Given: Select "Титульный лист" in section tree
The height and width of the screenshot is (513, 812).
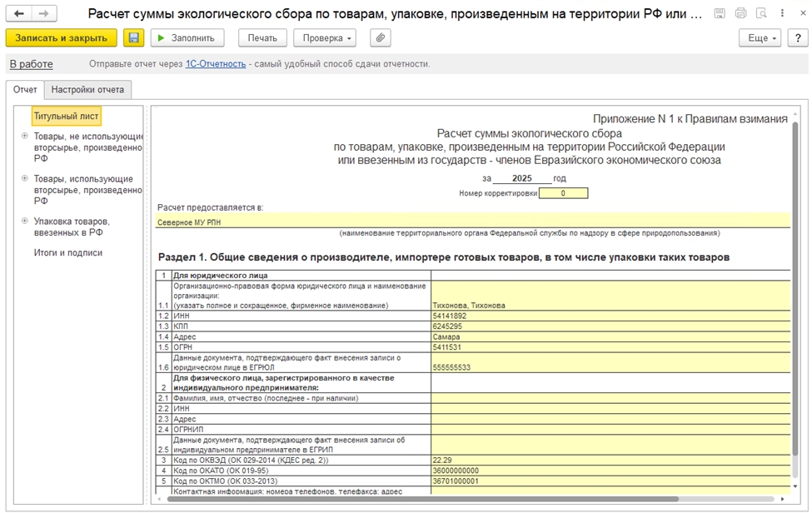Looking at the screenshot, I should 67,116.
